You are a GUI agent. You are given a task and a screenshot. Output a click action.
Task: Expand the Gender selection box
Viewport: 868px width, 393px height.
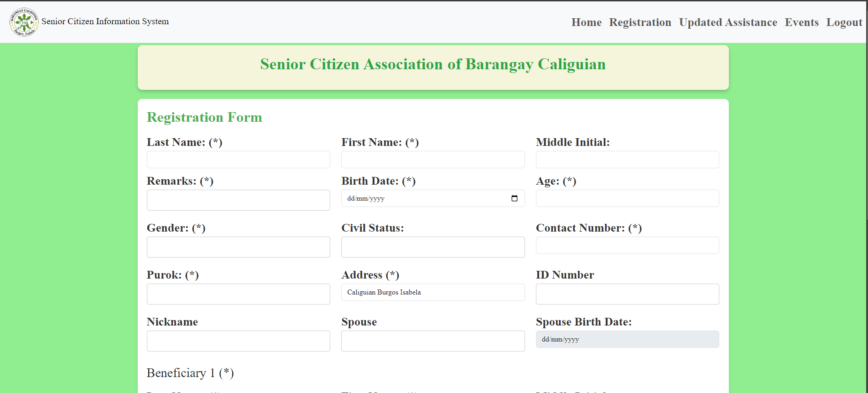pos(238,247)
